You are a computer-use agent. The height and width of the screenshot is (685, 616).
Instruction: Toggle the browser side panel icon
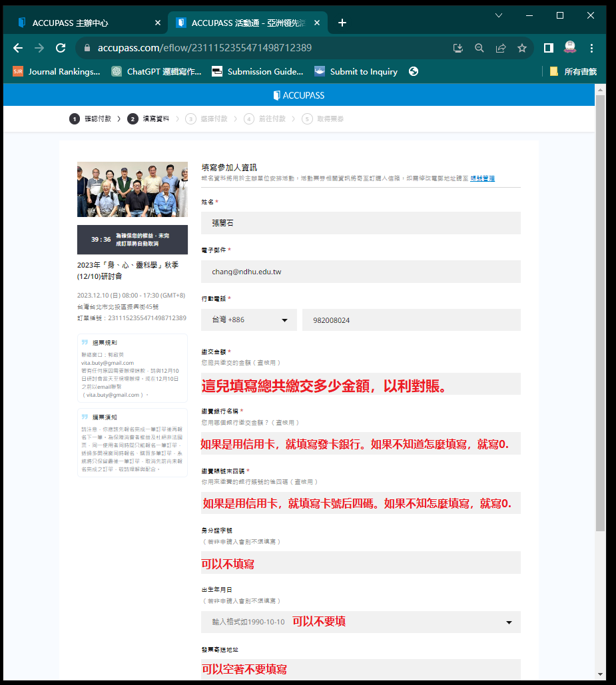click(549, 48)
